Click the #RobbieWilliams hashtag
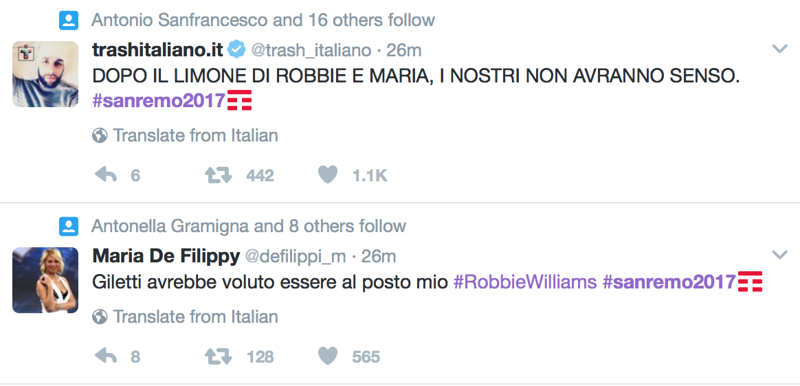The width and height of the screenshot is (800, 386). pyautogui.click(x=525, y=282)
